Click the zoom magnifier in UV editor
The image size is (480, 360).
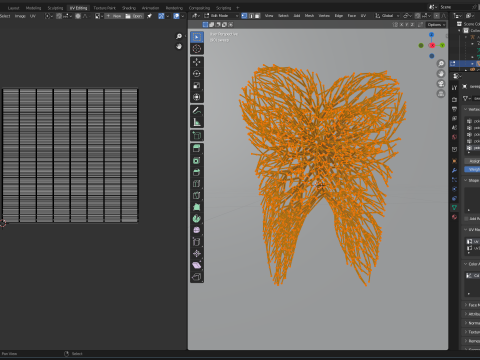coord(179,36)
